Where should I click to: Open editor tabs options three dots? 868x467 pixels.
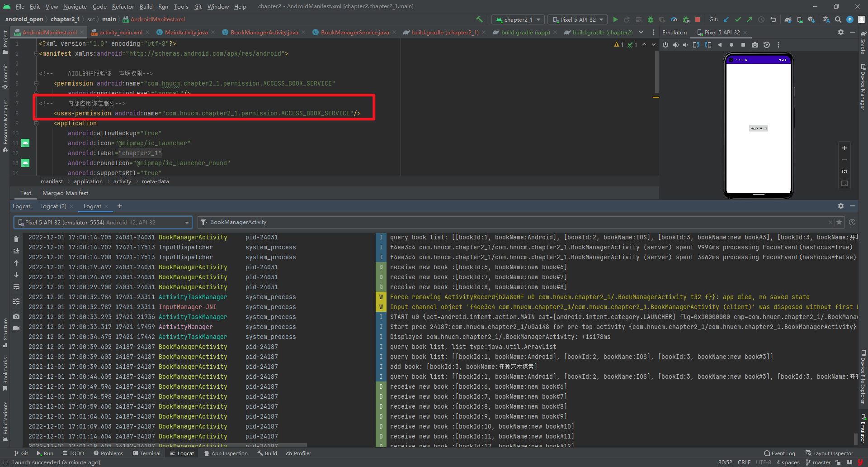[x=654, y=32]
